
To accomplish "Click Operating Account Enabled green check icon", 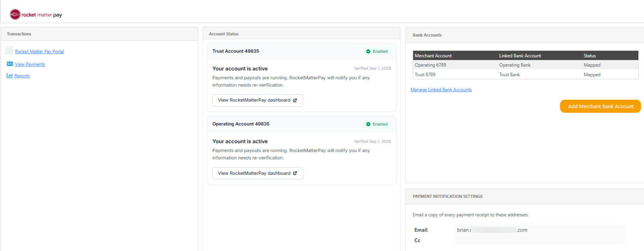I will (x=368, y=124).
